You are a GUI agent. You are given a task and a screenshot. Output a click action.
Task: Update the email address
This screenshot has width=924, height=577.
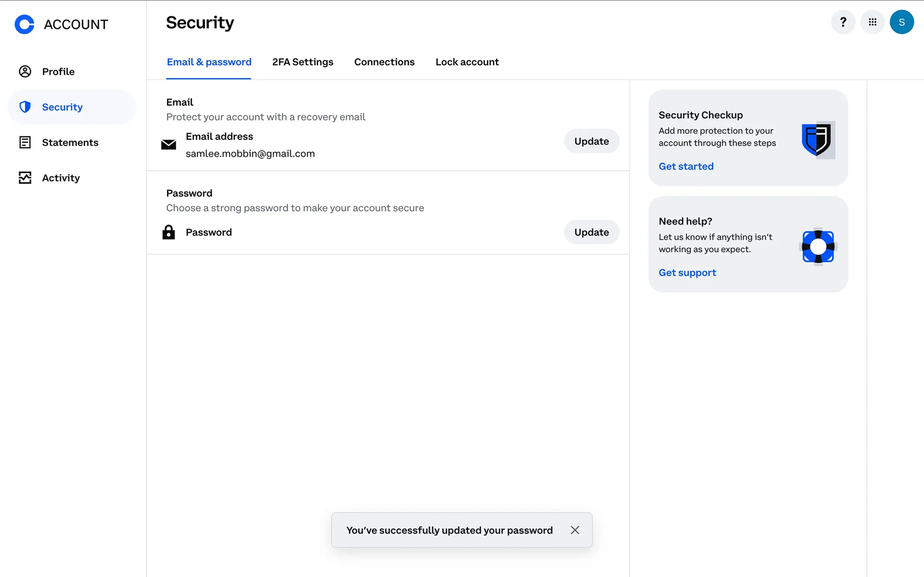[591, 141]
